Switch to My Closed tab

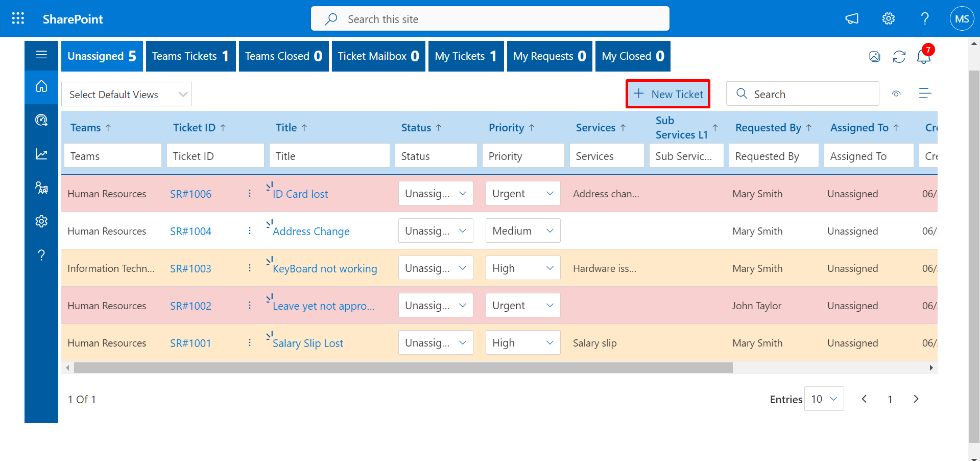click(x=633, y=56)
